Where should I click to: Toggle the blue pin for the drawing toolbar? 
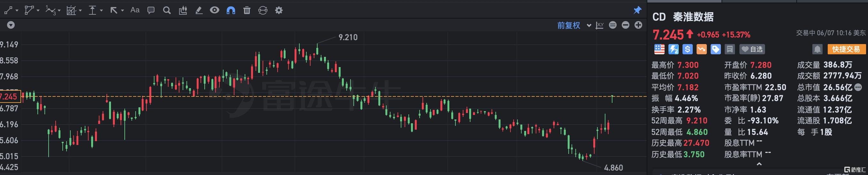pos(637,11)
